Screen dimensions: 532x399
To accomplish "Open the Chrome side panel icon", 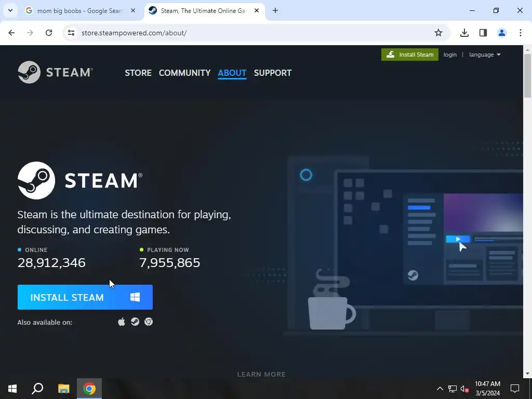I will (483, 33).
